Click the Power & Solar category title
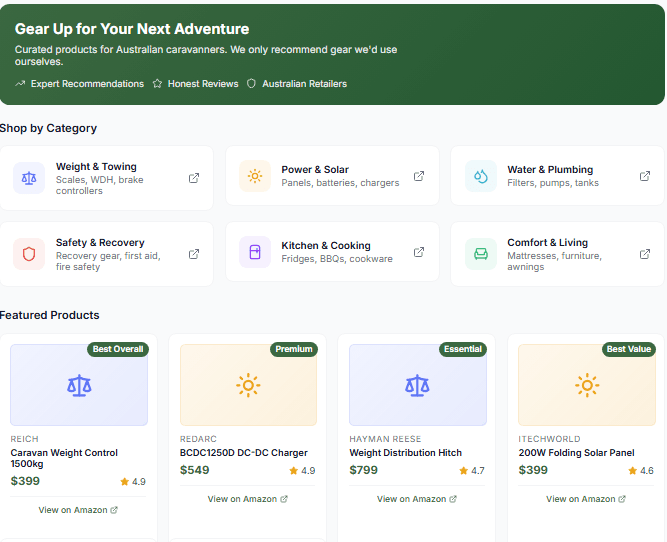This screenshot has width=667, height=542. (x=315, y=170)
